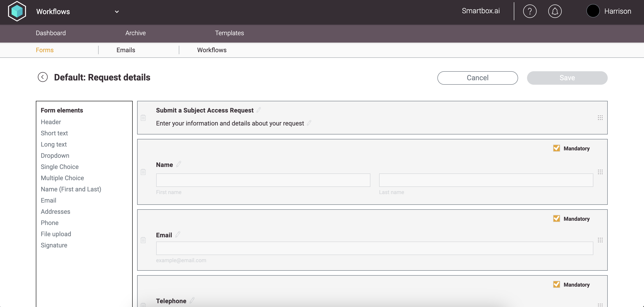644x307 pixels.
Task: Click the help question mark icon
Action: [529, 11]
